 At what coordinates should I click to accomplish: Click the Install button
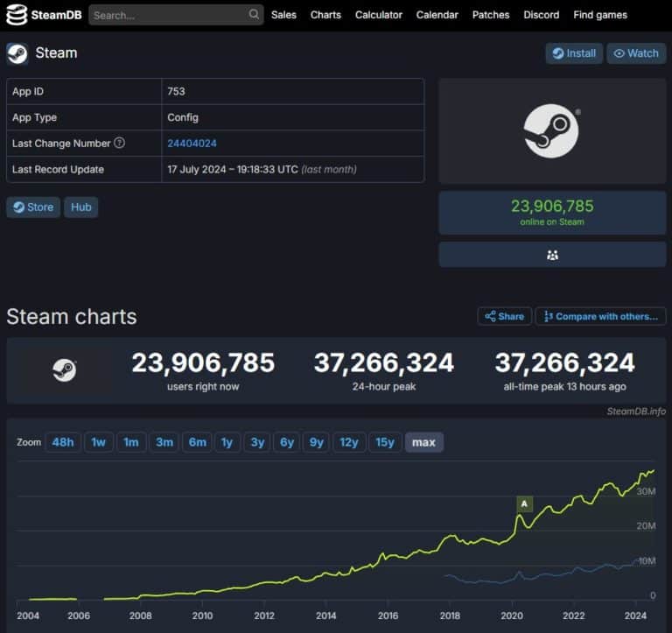(573, 53)
